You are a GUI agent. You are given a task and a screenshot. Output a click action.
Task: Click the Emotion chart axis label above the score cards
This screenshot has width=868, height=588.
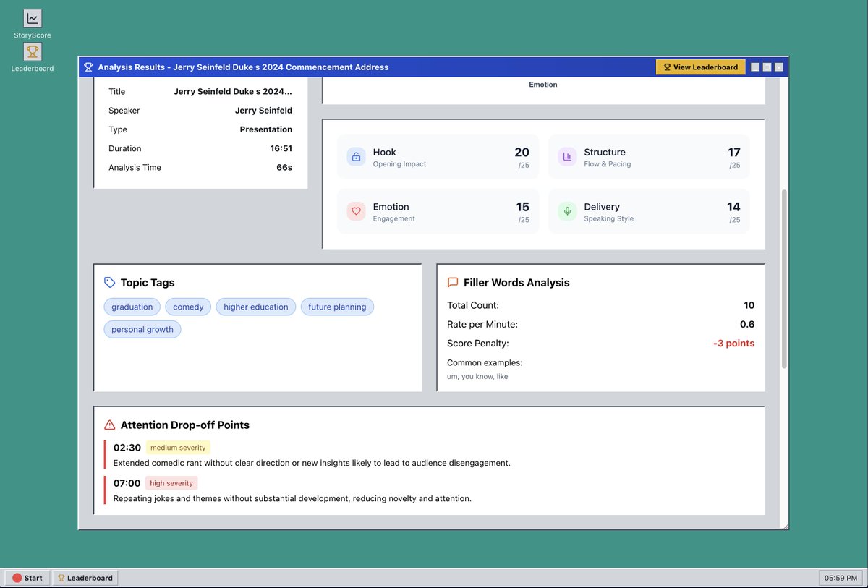pyautogui.click(x=543, y=85)
